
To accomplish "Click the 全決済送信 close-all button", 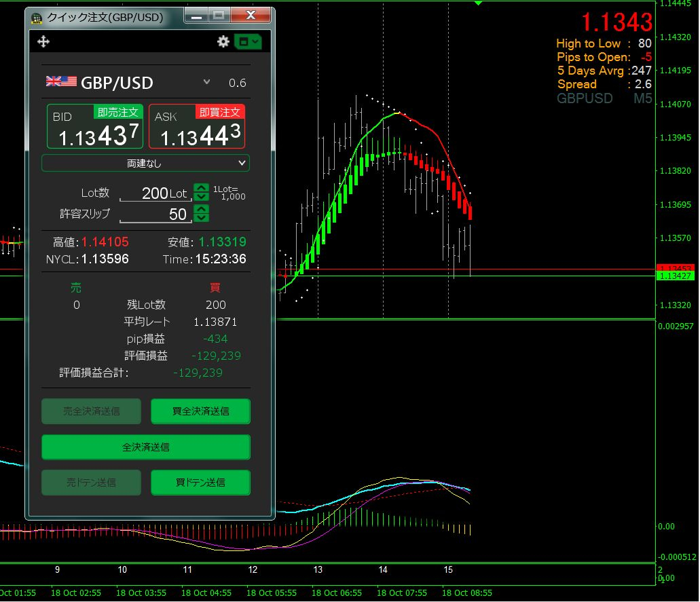I will pos(145,447).
